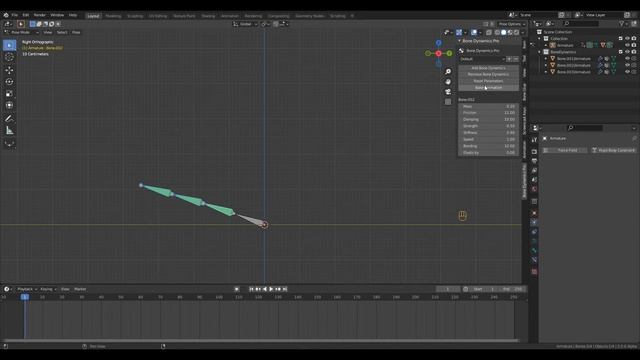
Task: Select the Select Box tool in viewport toolbar
Action: point(9,45)
